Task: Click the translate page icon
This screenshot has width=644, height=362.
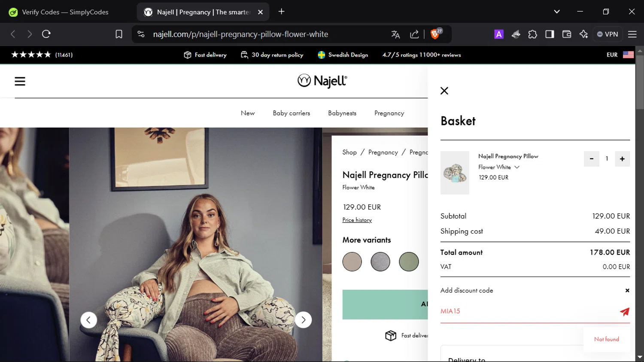Action: pyautogui.click(x=395, y=34)
